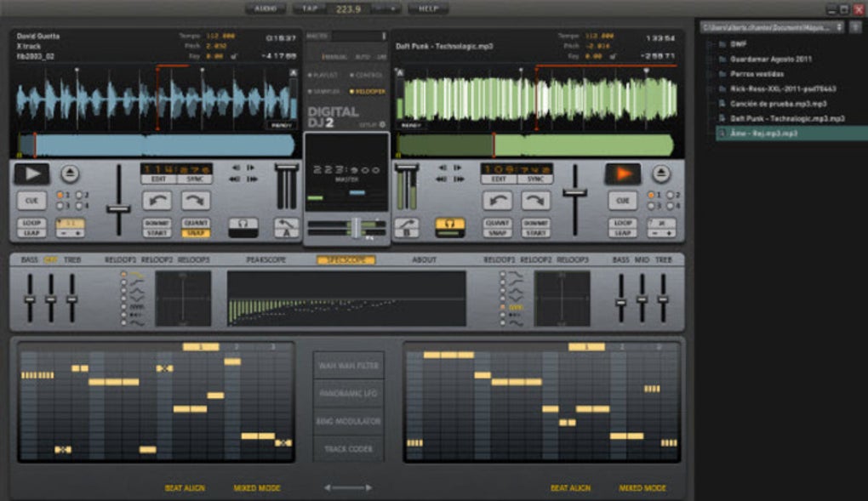Image resolution: width=868 pixels, height=501 pixels.
Task: Go to next effect page with right arrow
Action: (368, 487)
